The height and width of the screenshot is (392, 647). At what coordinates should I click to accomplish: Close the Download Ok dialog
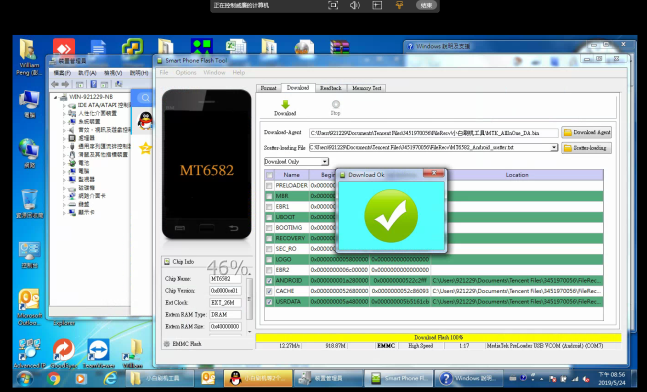434,174
